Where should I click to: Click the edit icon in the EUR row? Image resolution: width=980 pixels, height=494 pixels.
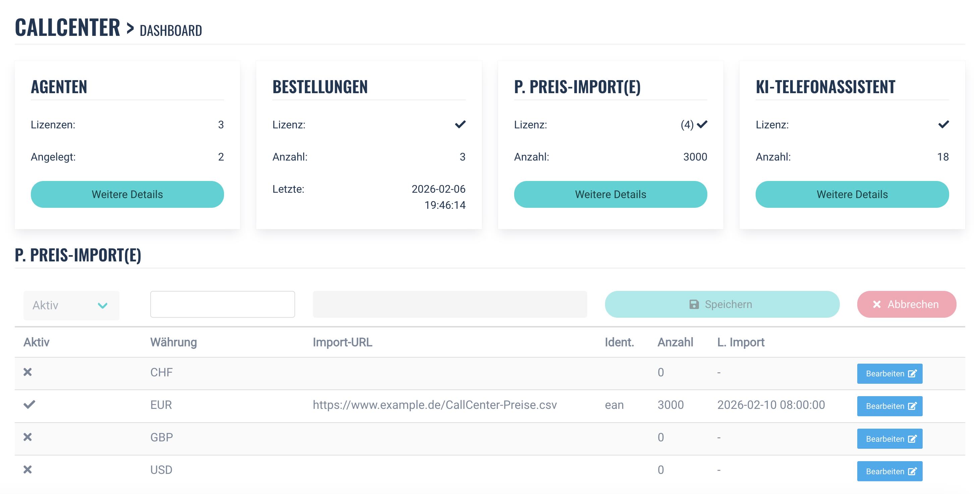tap(912, 406)
